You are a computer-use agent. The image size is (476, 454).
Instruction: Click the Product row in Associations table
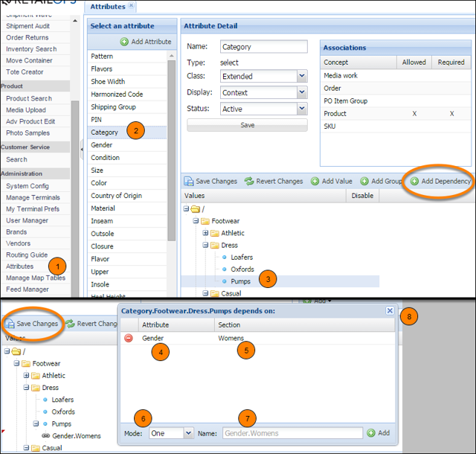395,114
